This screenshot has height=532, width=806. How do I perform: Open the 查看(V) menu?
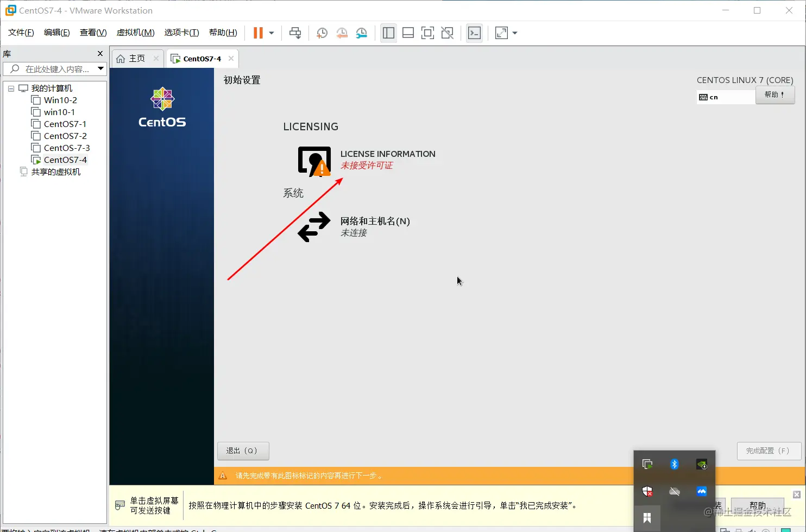(x=93, y=33)
